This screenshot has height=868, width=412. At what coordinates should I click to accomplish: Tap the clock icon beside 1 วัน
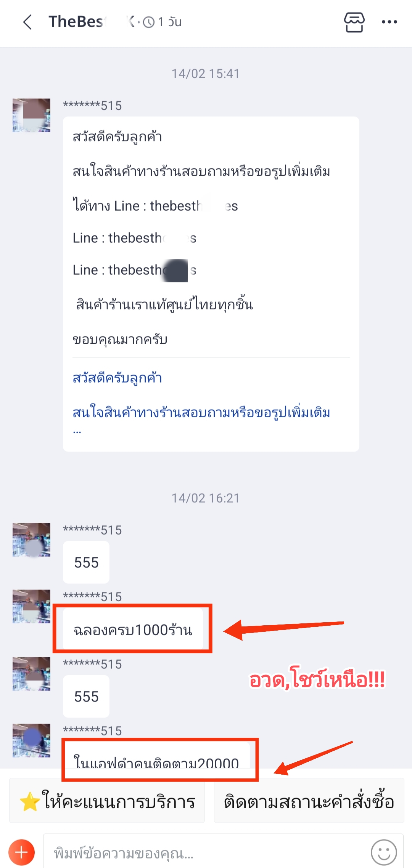coord(149,22)
